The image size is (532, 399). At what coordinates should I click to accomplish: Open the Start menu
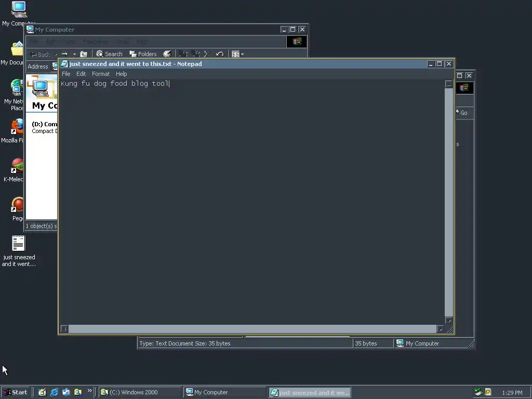click(x=15, y=392)
